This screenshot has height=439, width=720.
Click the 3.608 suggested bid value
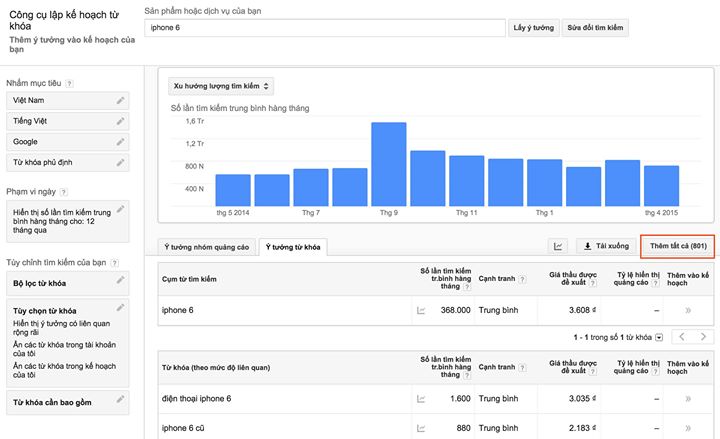(582, 310)
